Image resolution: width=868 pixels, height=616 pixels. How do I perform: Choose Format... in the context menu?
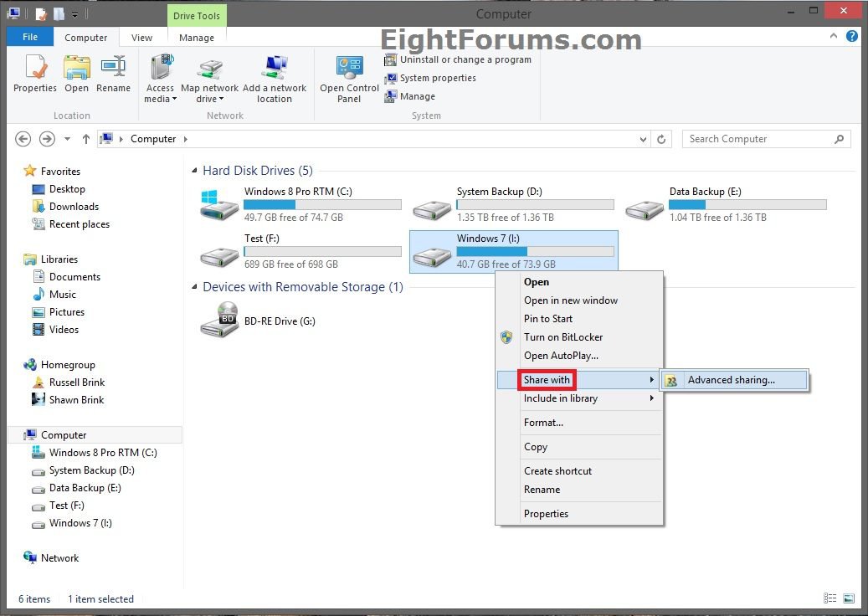coord(543,423)
